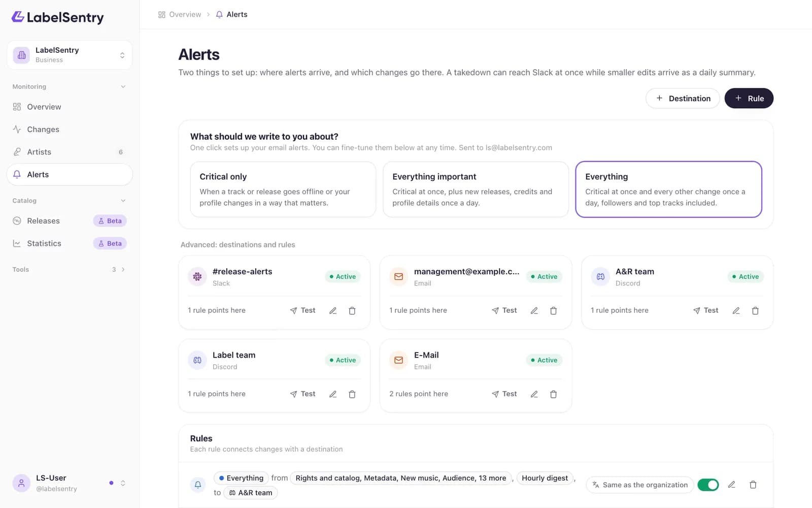The height and width of the screenshot is (508, 812).
Task: Delete the A&R team destination card
Action: tap(755, 310)
